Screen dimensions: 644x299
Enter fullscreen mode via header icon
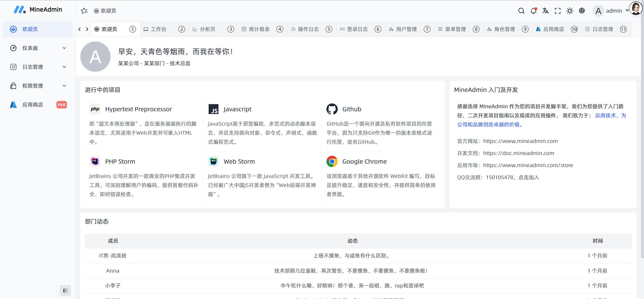coord(557,11)
